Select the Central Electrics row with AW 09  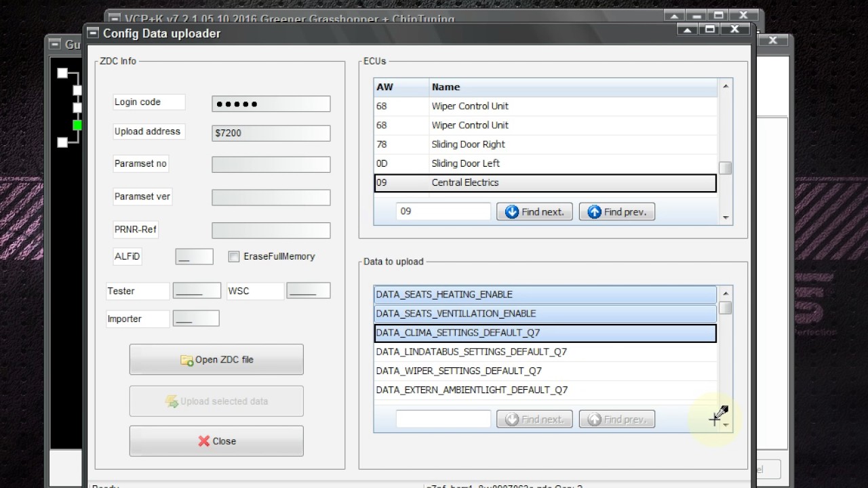(x=545, y=182)
